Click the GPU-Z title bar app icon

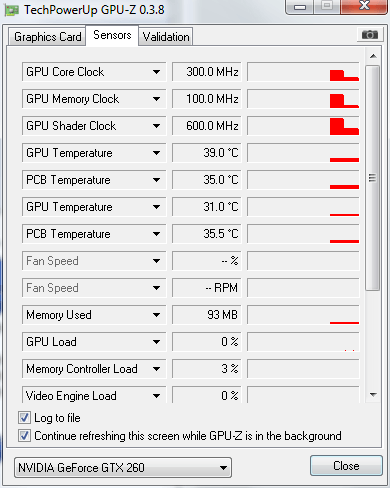pyautogui.click(x=12, y=10)
